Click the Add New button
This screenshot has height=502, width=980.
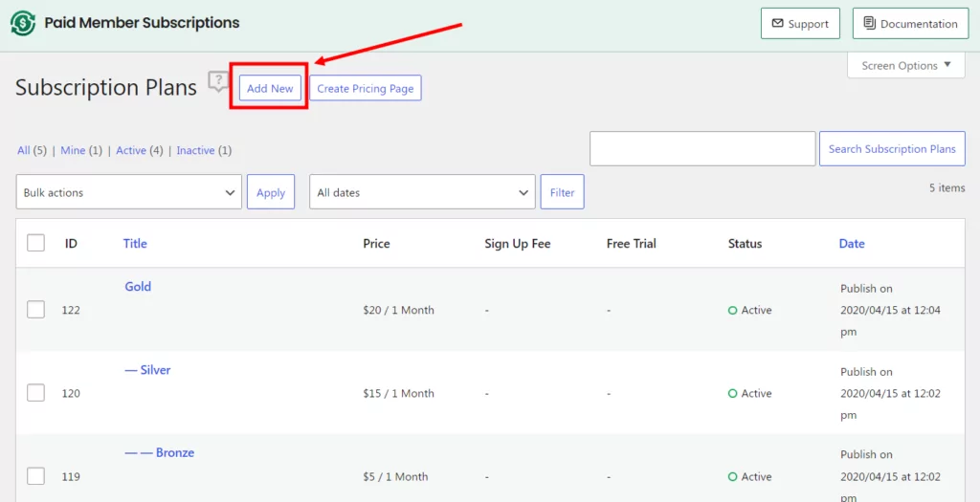click(x=270, y=88)
